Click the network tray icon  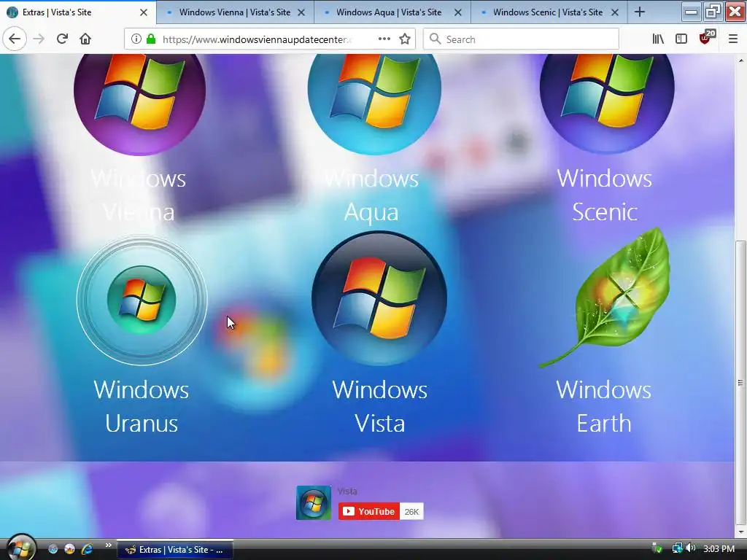click(677, 548)
